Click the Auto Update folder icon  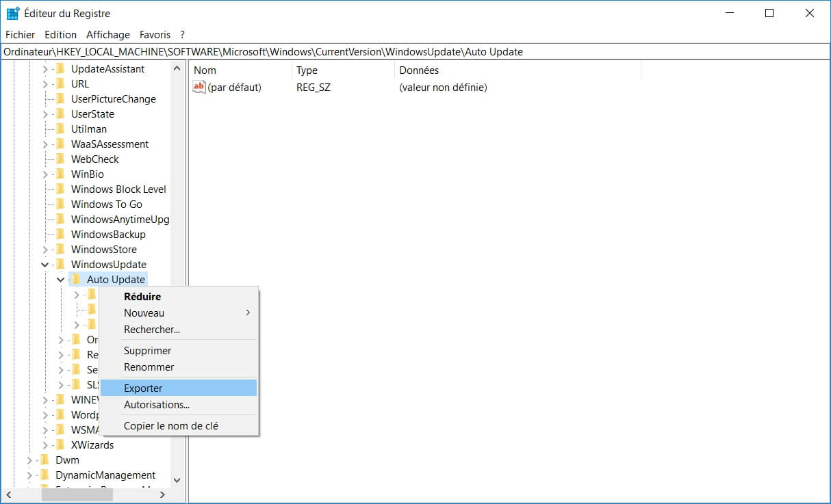75,279
